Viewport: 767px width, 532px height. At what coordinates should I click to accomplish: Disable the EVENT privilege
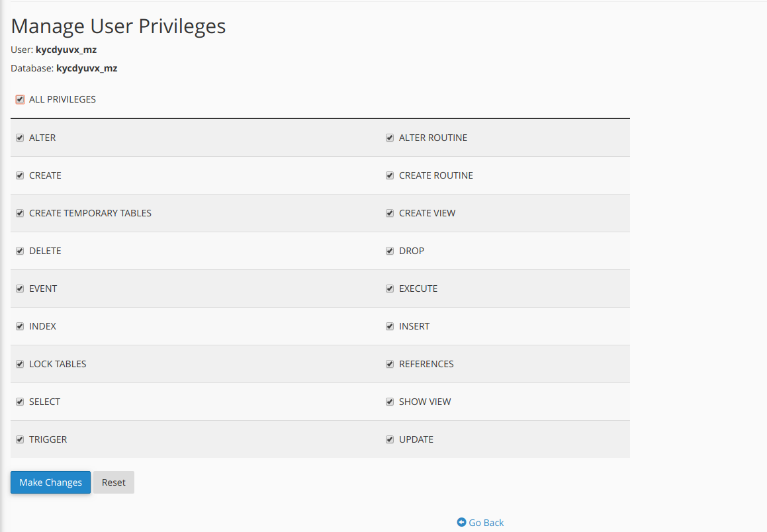click(x=20, y=288)
